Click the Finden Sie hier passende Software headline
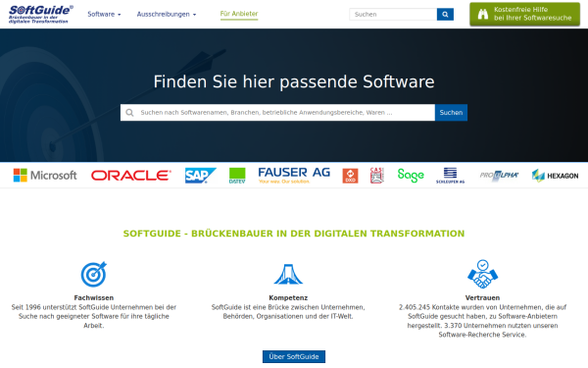 294,81
